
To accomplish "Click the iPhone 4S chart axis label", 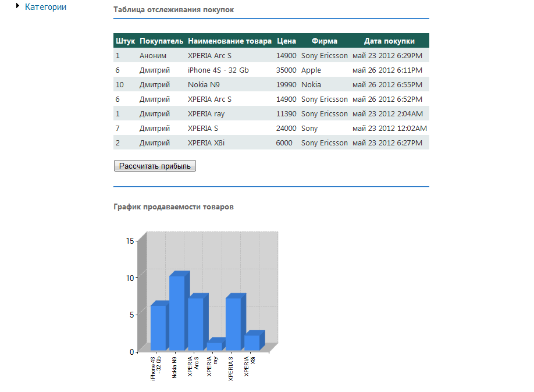I will (156, 369).
